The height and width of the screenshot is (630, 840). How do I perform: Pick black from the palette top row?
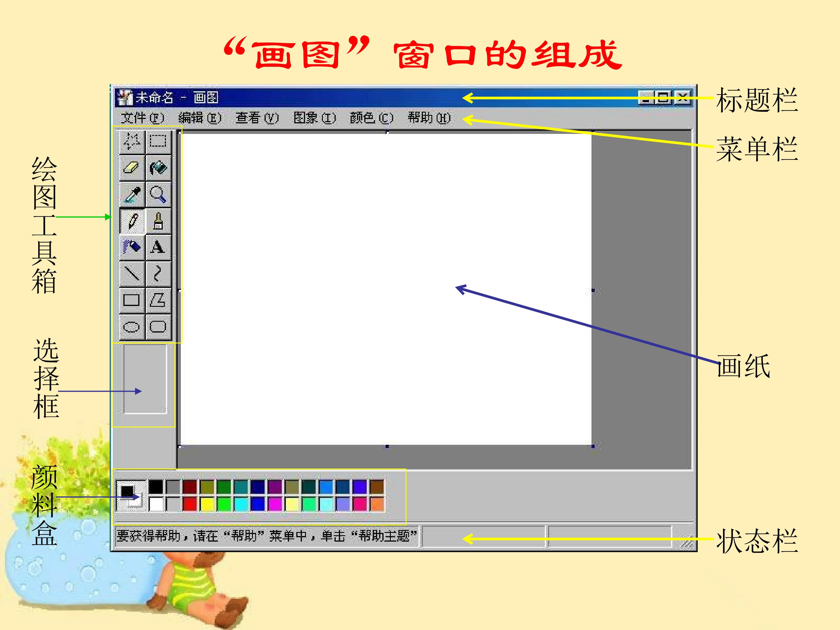pyautogui.click(x=156, y=487)
